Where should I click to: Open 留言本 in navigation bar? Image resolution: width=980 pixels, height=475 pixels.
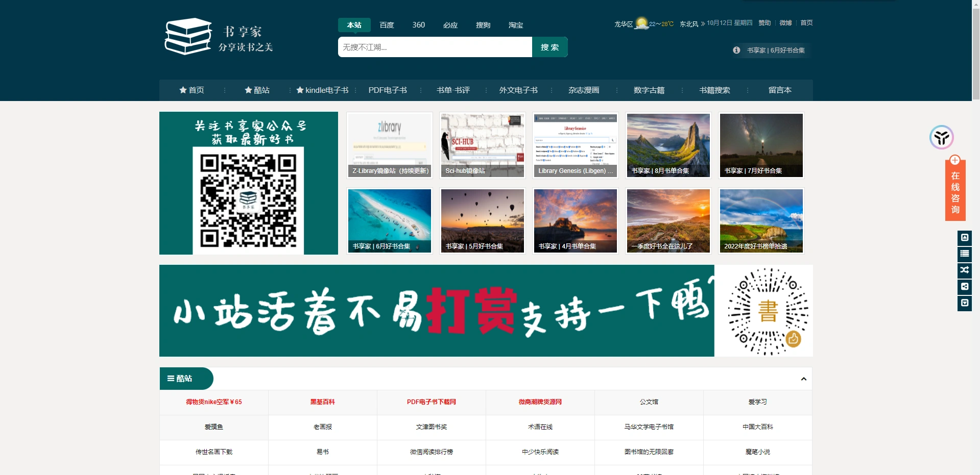click(780, 90)
